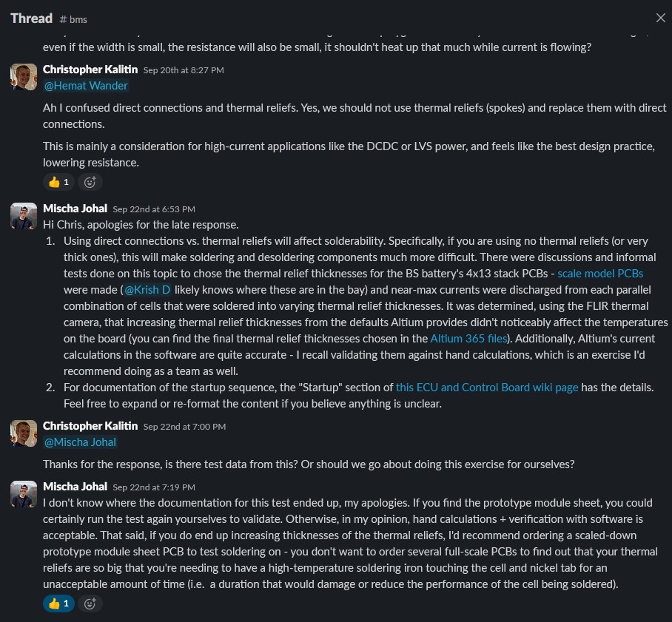Screen dimensions: 672x622
Task: Open this ECU and Control Board wiki page link
Action: [487, 387]
